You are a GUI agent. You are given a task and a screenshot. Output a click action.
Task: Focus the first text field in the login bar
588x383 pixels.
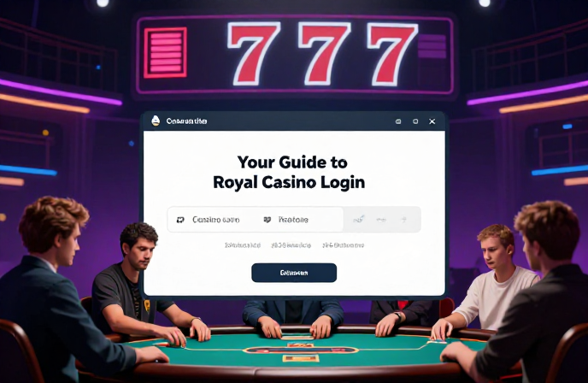click(216, 220)
